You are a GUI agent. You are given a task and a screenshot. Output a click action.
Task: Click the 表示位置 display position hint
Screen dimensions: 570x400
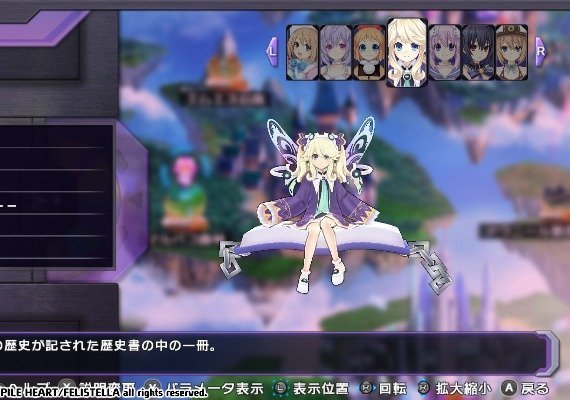(311, 388)
